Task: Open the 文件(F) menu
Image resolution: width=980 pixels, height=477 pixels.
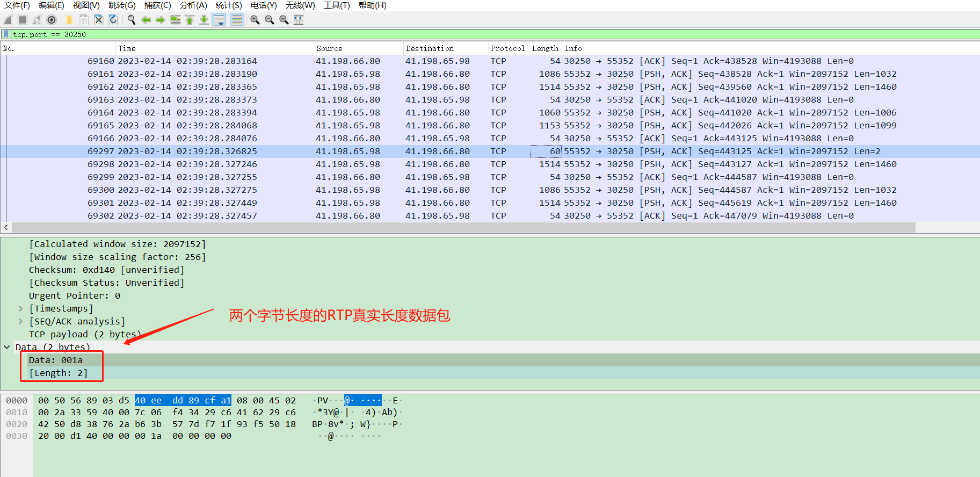Action: click(17, 5)
